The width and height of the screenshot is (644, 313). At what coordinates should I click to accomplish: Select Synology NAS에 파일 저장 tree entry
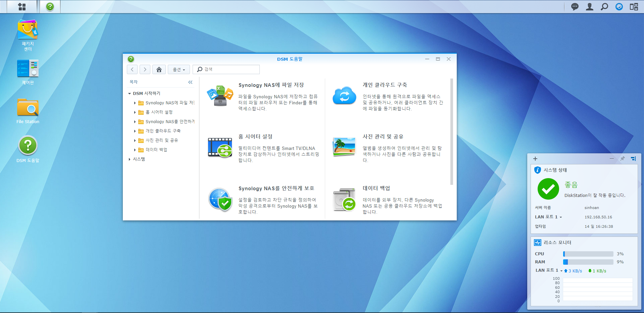[170, 103]
